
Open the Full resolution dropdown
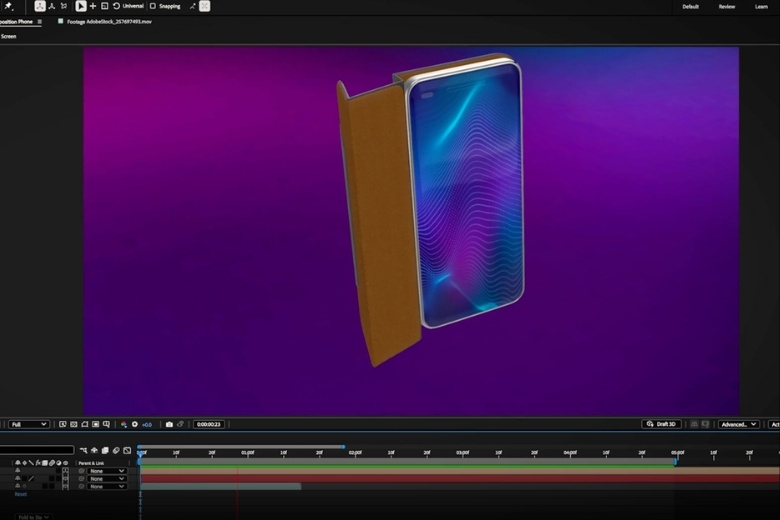pyautogui.click(x=28, y=424)
